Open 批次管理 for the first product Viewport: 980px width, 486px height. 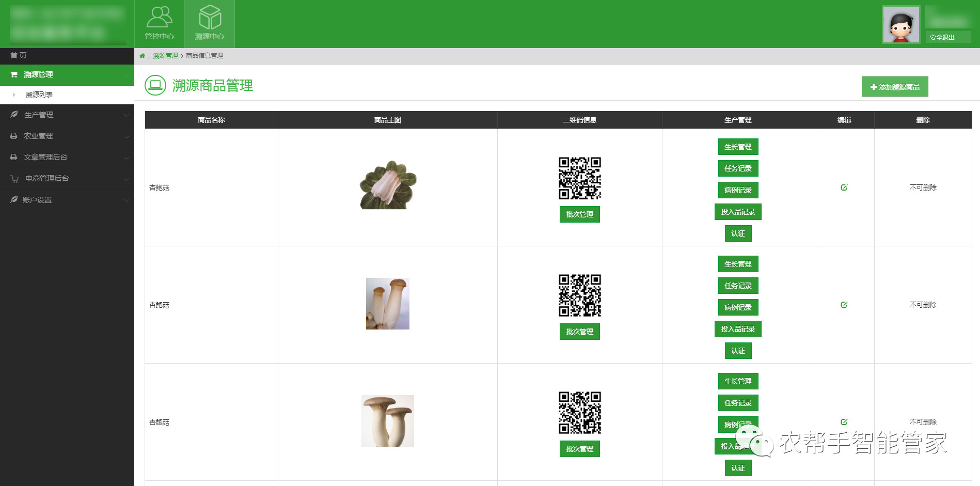pos(580,214)
